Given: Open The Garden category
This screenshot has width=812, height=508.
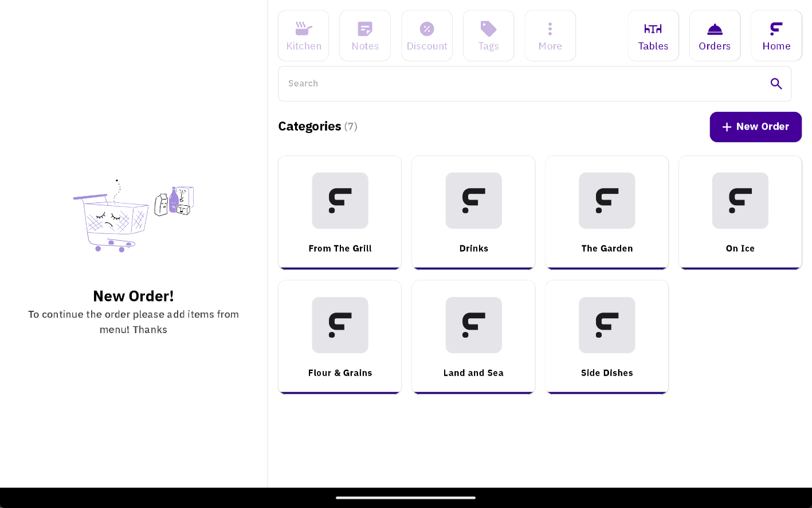Looking at the screenshot, I should [x=607, y=212].
